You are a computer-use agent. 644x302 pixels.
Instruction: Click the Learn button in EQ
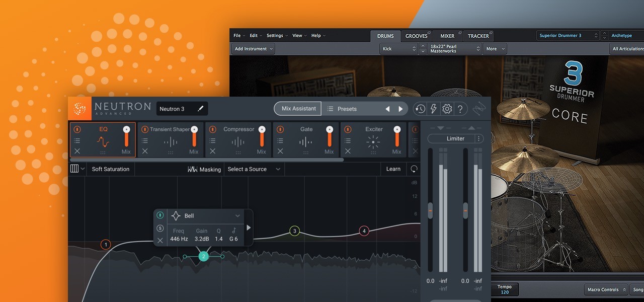[393, 169]
